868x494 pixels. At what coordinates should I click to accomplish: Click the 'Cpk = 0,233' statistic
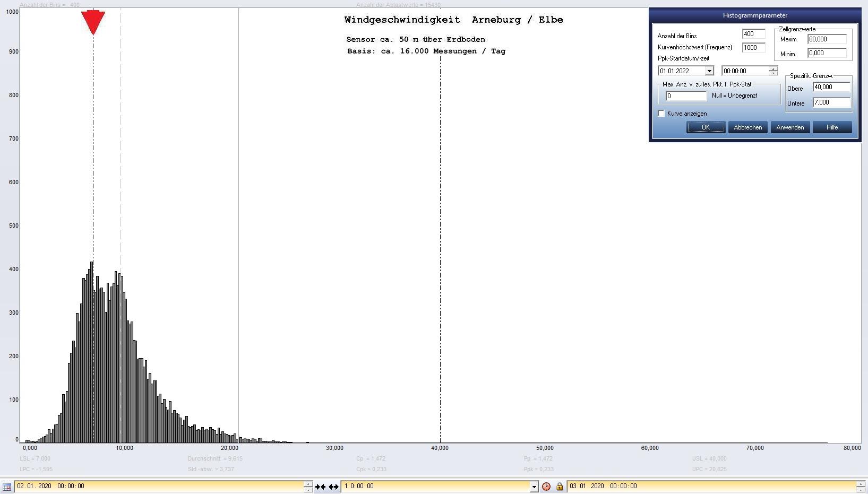(x=371, y=470)
